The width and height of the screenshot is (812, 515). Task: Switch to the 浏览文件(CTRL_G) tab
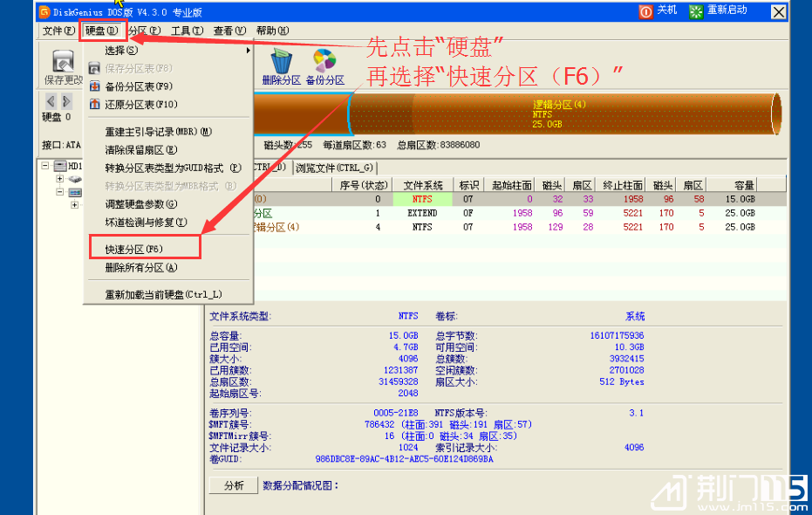coord(335,168)
